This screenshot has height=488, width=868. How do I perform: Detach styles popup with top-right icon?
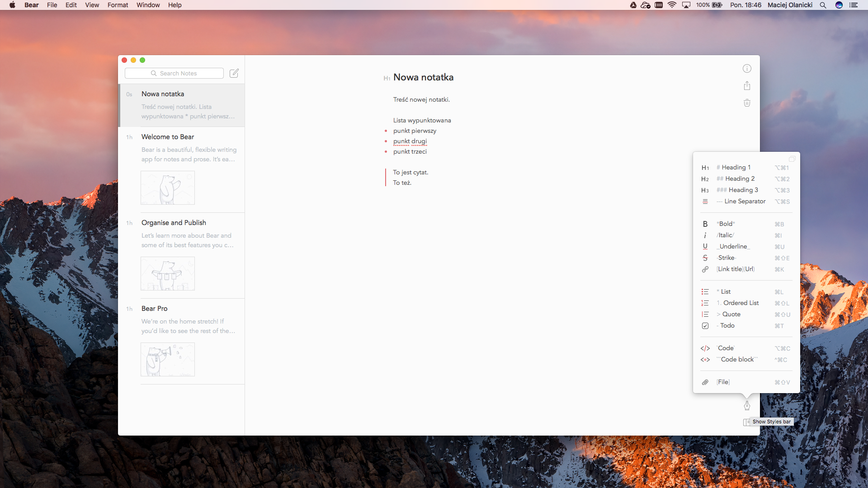[792, 159]
